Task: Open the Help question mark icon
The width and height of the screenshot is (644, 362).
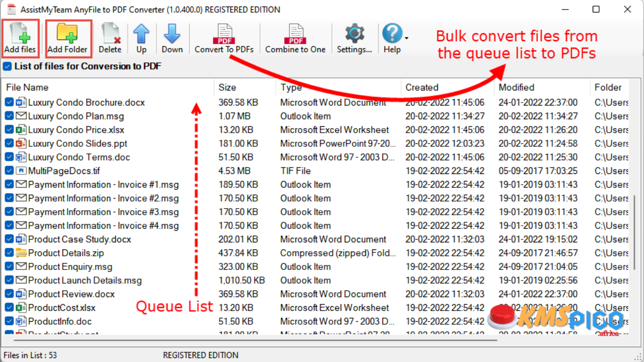Action: (392, 33)
